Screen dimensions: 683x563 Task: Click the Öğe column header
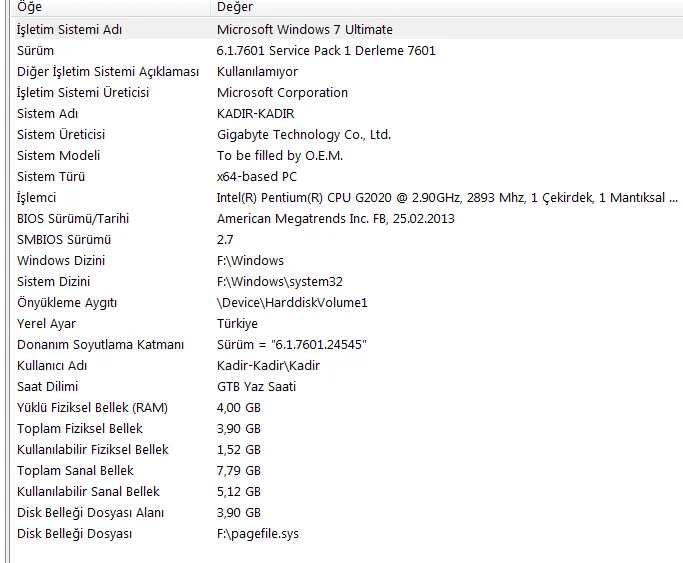30,7
